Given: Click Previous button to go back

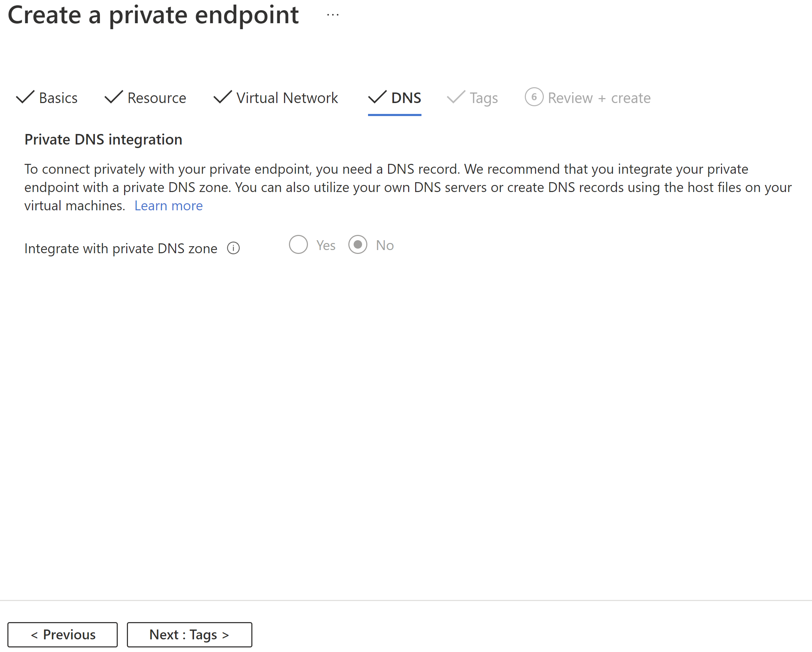Looking at the screenshot, I should [x=63, y=633].
